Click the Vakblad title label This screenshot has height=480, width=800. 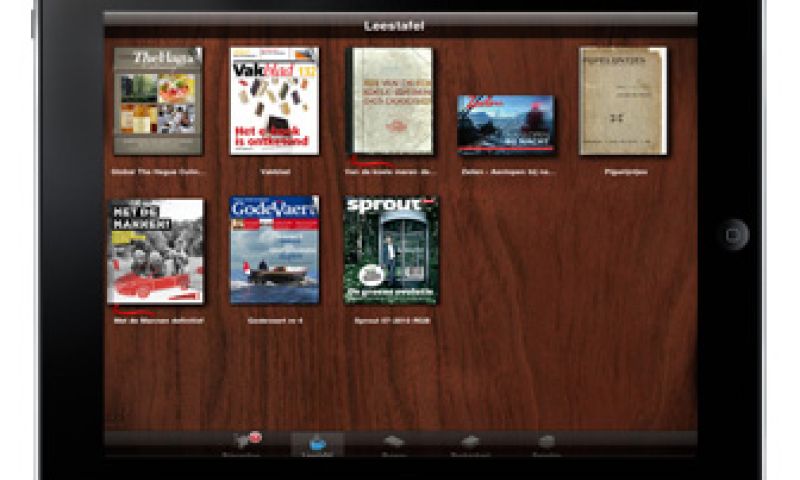click(x=274, y=172)
